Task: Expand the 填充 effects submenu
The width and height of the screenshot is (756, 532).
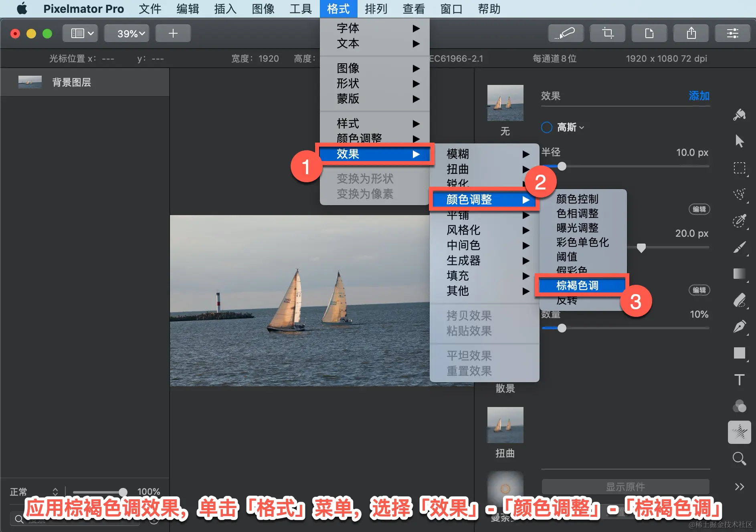Action: [x=485, y=276]
